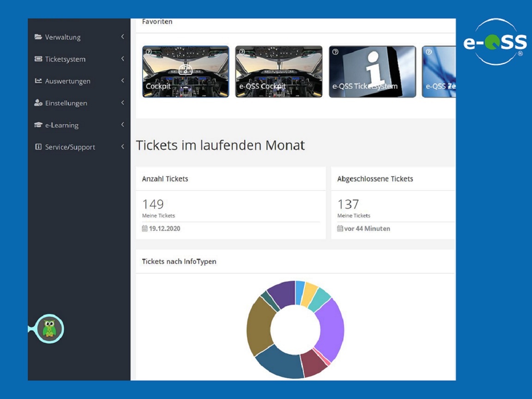Click the maroon donut segment
Screen dimensions: 532x399
tap(314, 364)
